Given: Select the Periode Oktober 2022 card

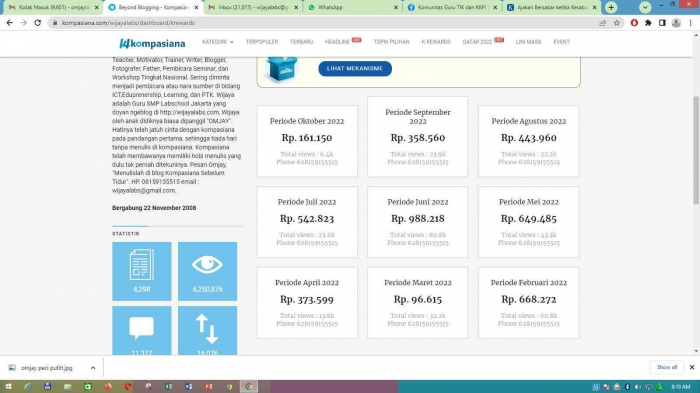Looking at the screenshot, I should tap(307, 141).
